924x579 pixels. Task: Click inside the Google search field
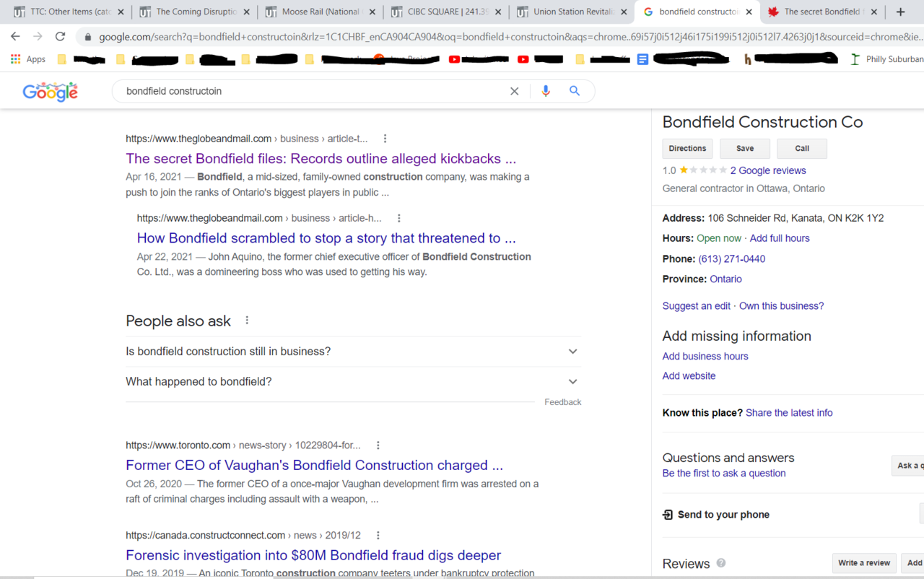(x=310, y=91)
